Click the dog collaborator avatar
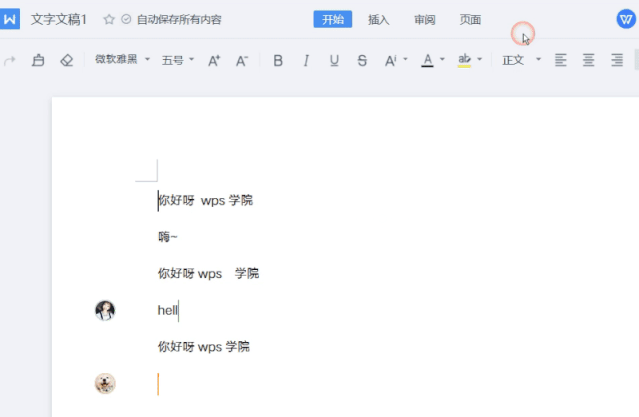 tap(105, 384)
